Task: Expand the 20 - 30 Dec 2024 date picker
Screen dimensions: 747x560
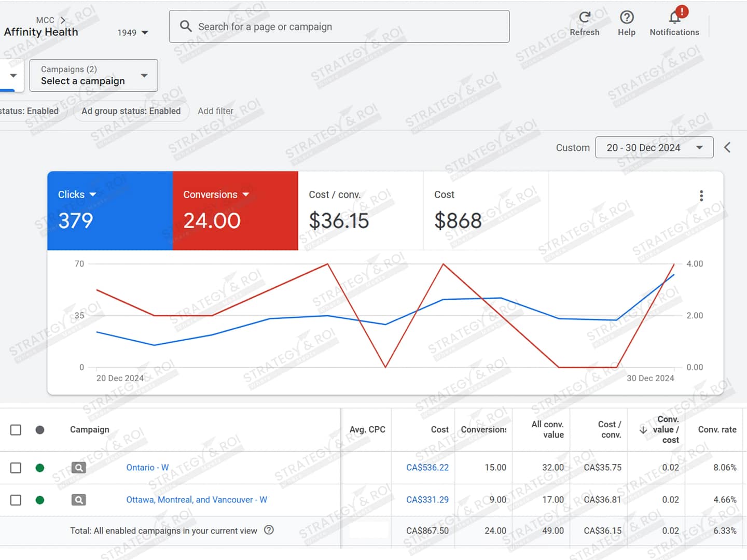Action: [654, 148]
